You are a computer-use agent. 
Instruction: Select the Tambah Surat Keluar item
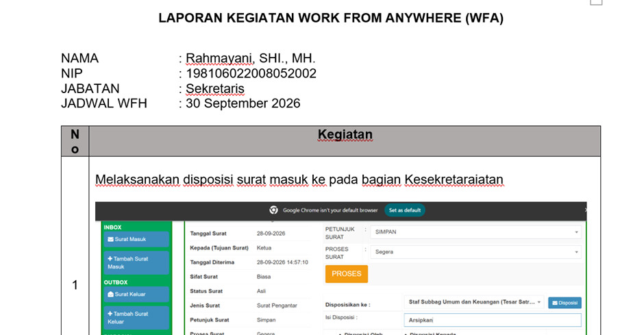point(136,318)
